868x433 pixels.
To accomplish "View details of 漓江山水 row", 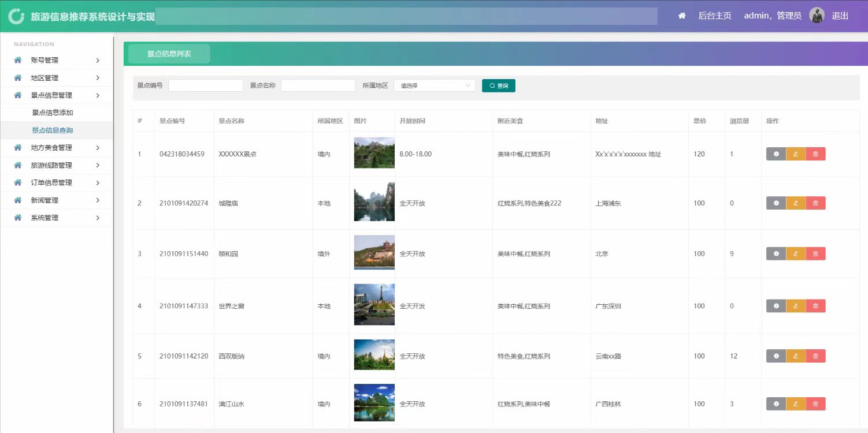I will [776, 404].
